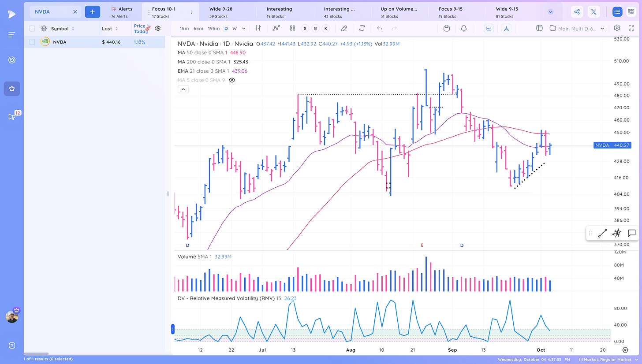Sort by Last price column
This screenshot has width=642, height=364.
(109, 29)
